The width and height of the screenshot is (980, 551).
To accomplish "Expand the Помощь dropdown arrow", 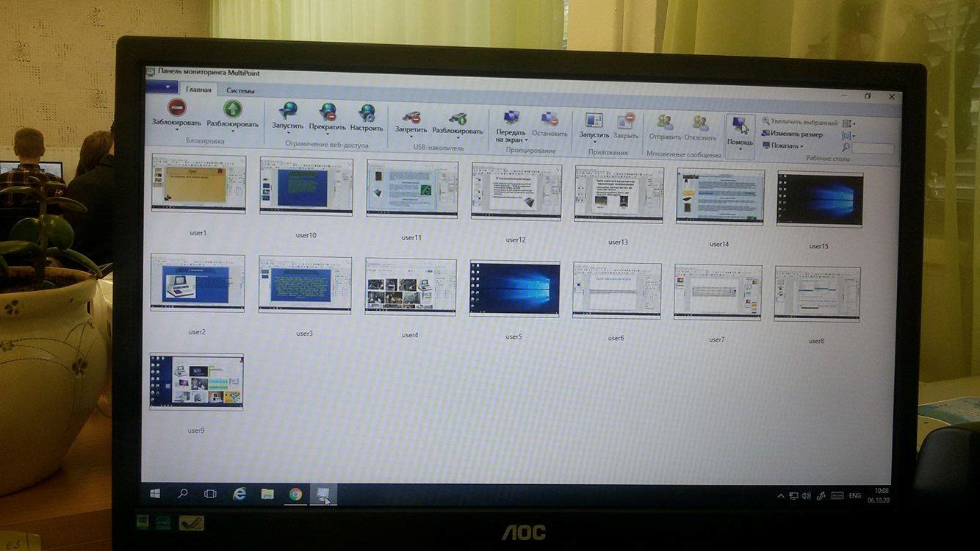I will pyautogui.click(x=741, y=149).
